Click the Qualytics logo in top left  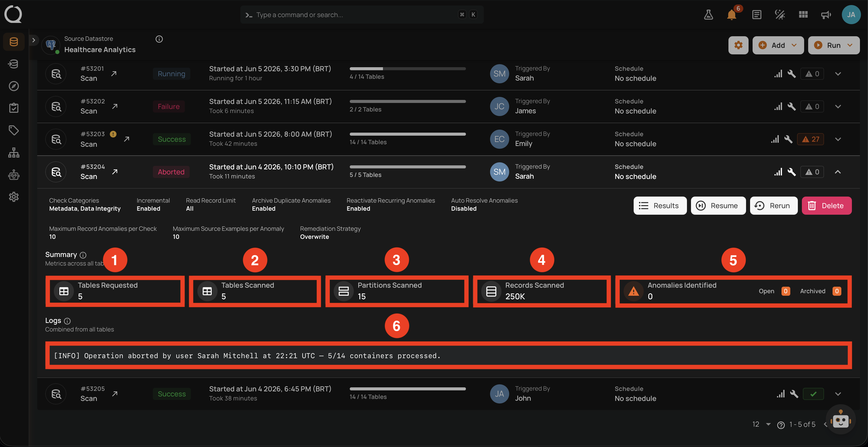click(x=13, y=14)
